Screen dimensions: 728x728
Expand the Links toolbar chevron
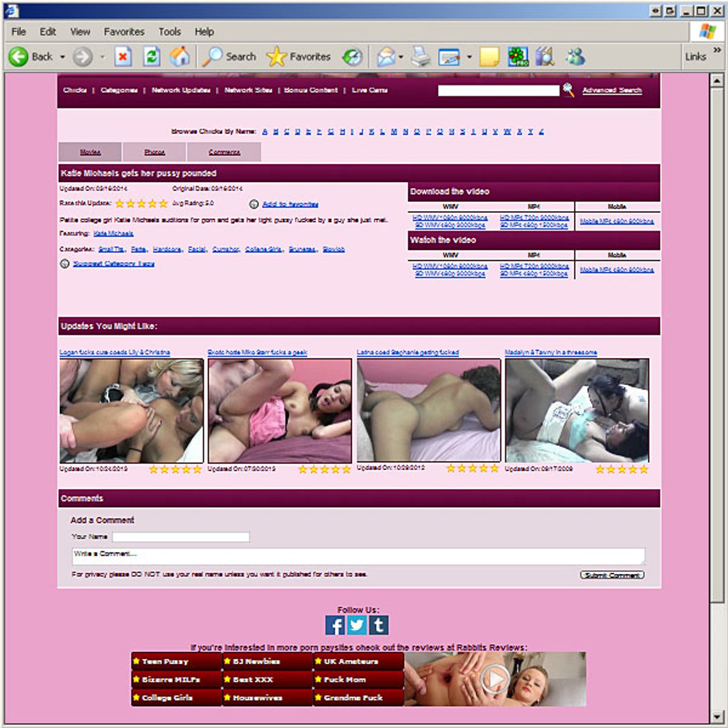click(x=717, y=50)
